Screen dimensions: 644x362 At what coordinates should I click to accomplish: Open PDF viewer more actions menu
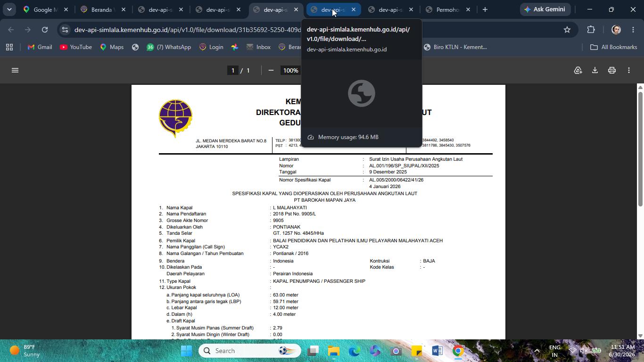coord(628,70)
